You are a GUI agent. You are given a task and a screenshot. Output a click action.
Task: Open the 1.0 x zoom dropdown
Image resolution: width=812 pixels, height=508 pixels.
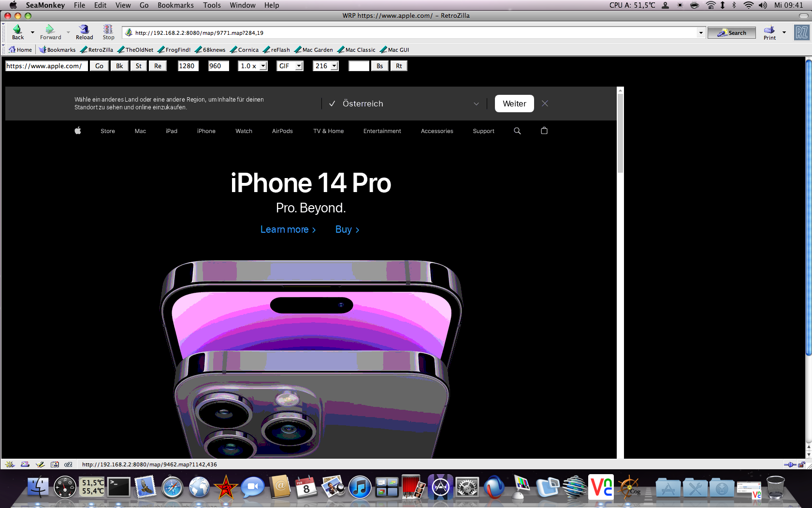(253, 66)
